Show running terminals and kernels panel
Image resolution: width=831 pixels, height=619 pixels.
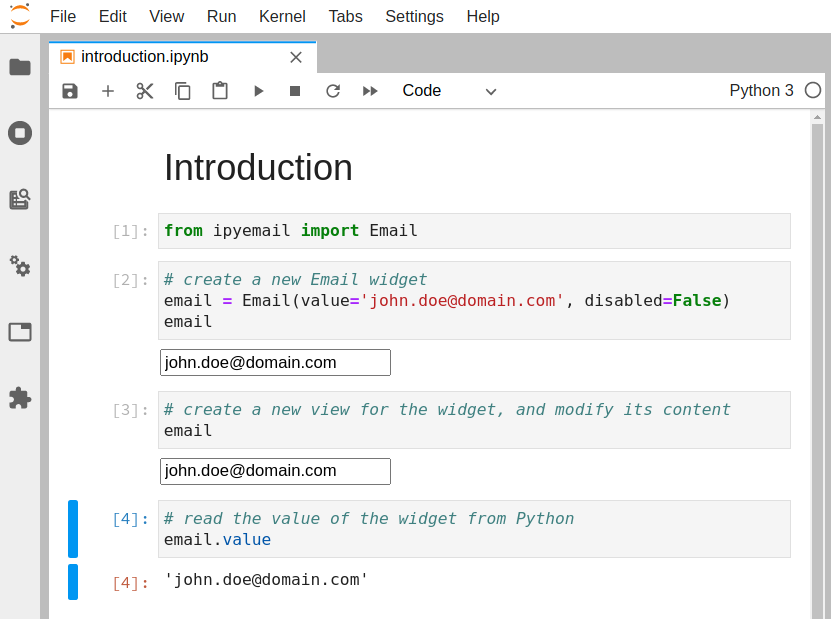[20, 133]
